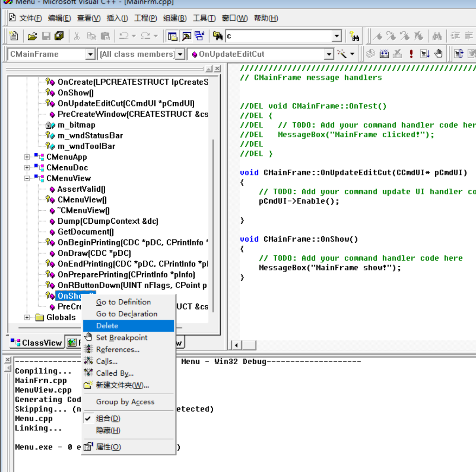This screenshot has height=472, width=476.
Task: Open the Window List toolbar icon
Action: (199, 36)
